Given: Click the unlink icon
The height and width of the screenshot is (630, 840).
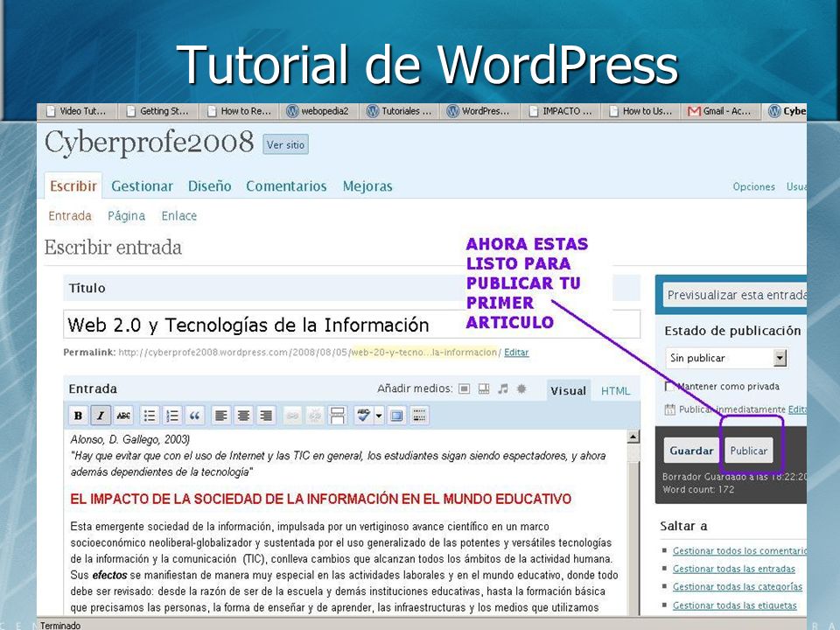Looking at the screenshot, I should tap(315, 416).
